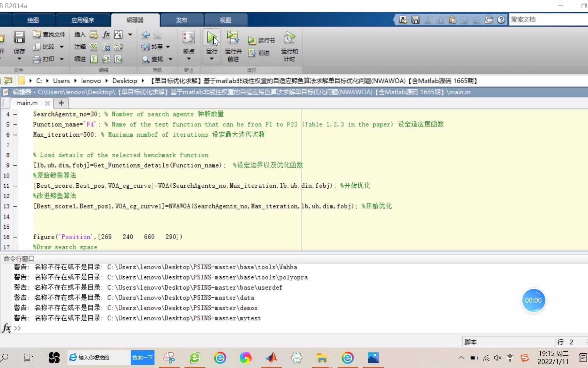Click the quick access Paste clipboard icon

[x=452, y=20]
